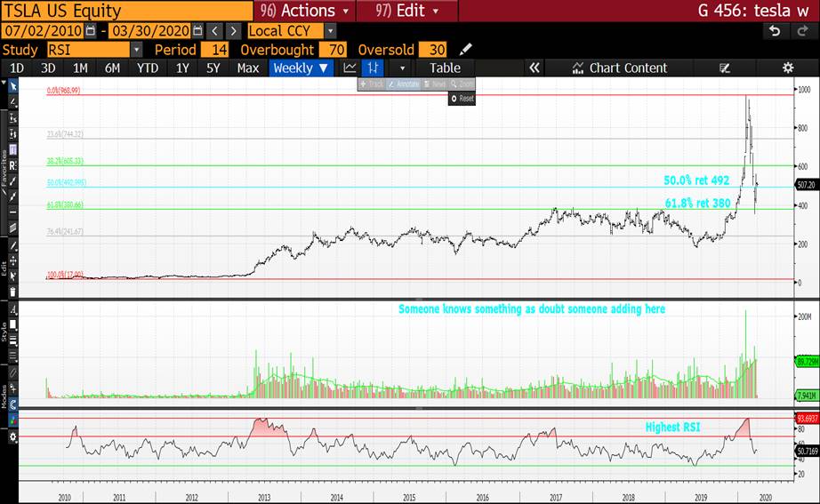Image resolution: width=820 pixels, height=504 pixels.
Task: Click the annotate edit pencil-note icon
Action: [x=724, y=68]
